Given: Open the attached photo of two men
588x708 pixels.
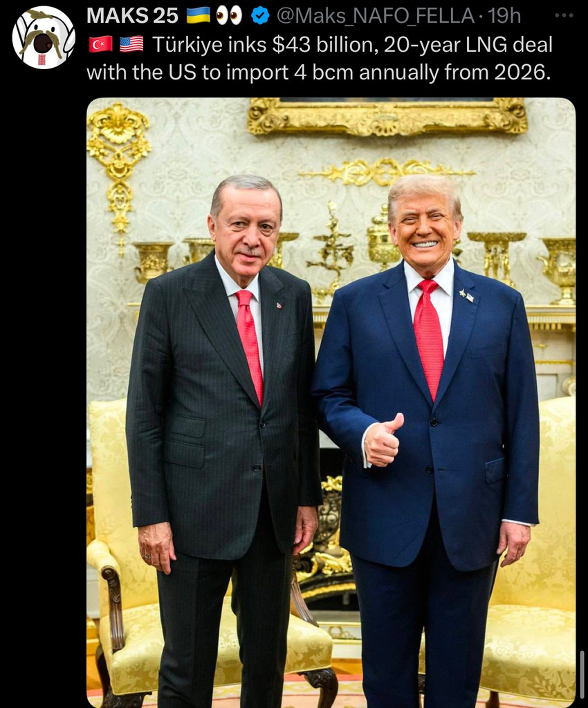Looking at the screenshot, I should [x=331, y=403].
